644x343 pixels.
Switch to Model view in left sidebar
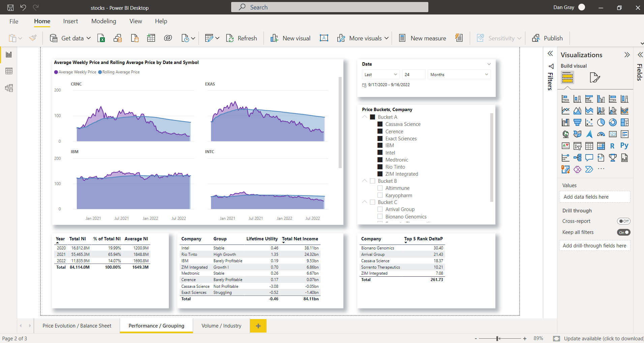pos(9,88)
